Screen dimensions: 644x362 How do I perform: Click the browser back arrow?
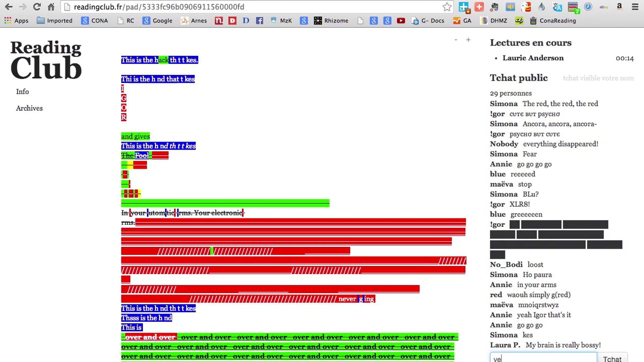(9, 7)
